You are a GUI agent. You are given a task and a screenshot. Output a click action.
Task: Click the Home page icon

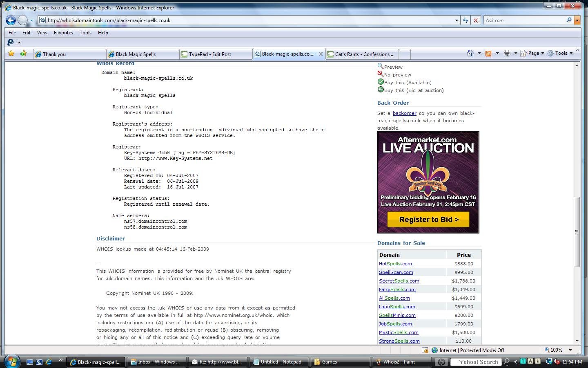[470, 53]
